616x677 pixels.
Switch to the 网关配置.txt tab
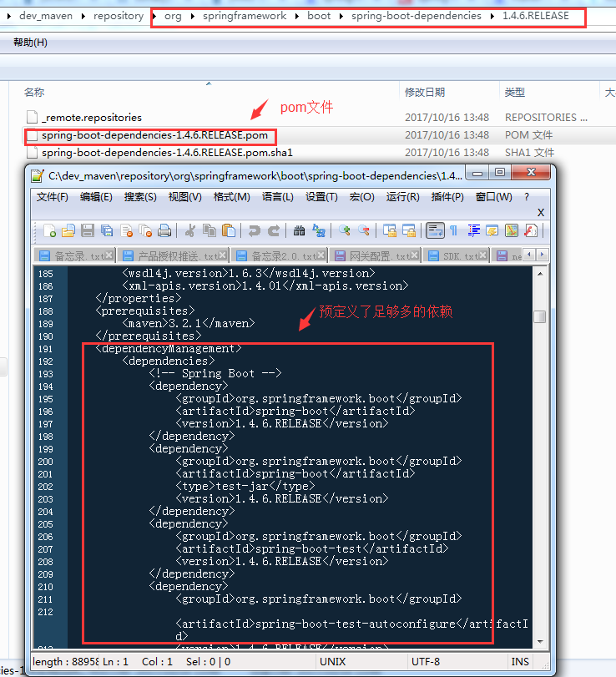click(375, 255)
